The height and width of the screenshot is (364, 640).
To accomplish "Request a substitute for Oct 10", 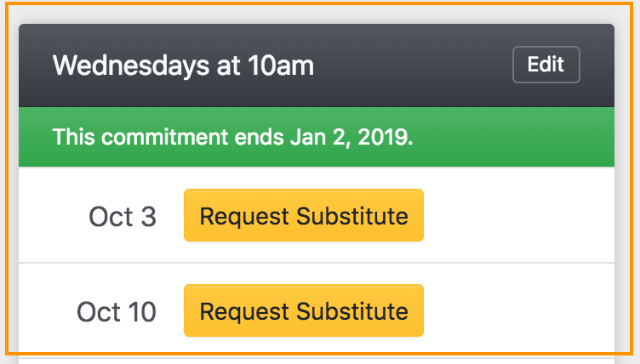I will click(303, 311).
